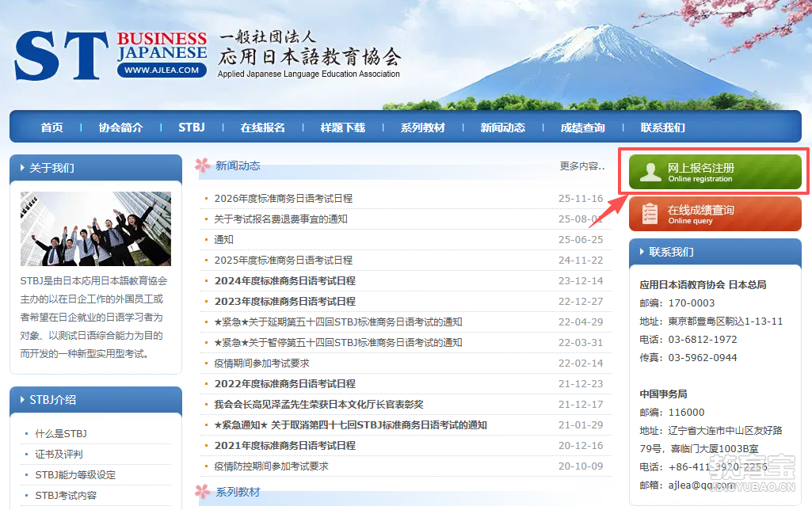This screenshot has height=510, width=812.
Task: Open the 2026年度标准商务日语考试日程 news item
Action: [x=283, y=198]
